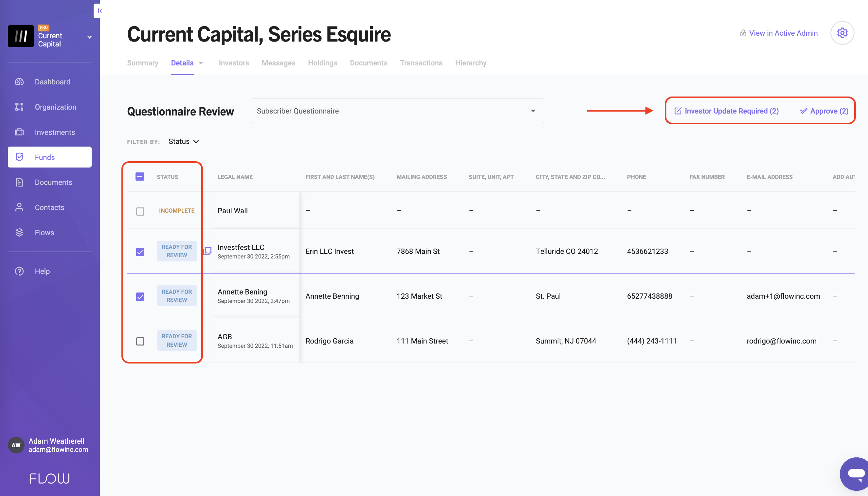
Task: Open Help from the sidebar
Action: (x=50, y=271)
